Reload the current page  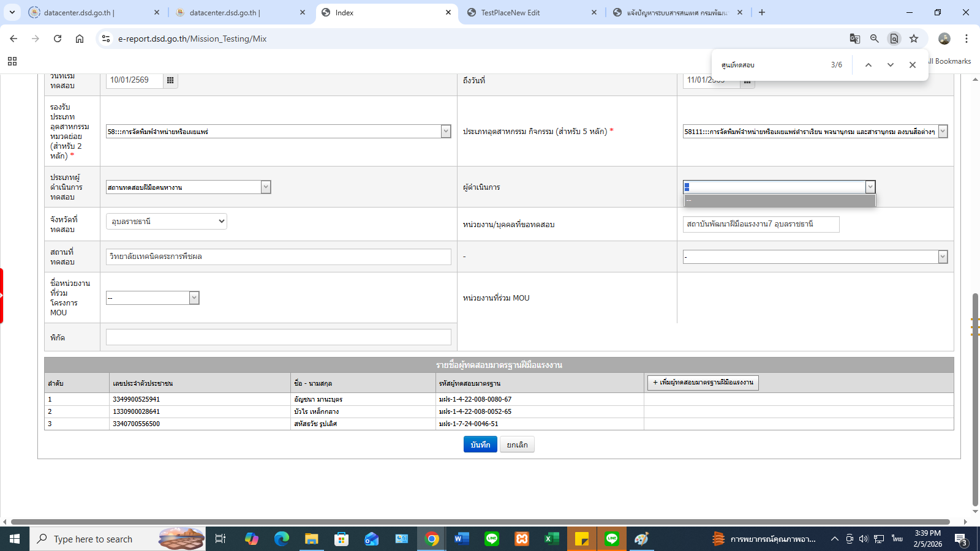(58, 39)
